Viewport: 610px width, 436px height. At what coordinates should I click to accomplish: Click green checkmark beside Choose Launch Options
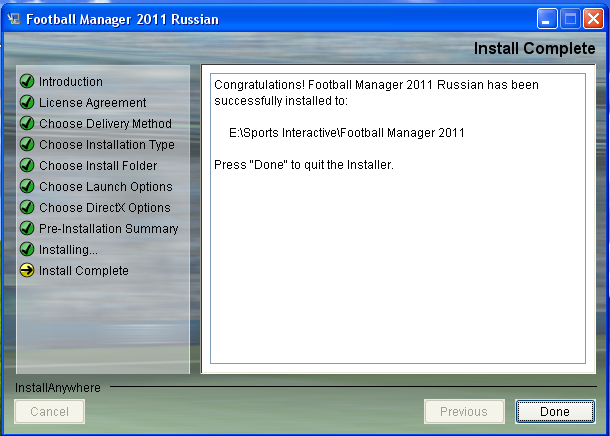click(27, 186)
